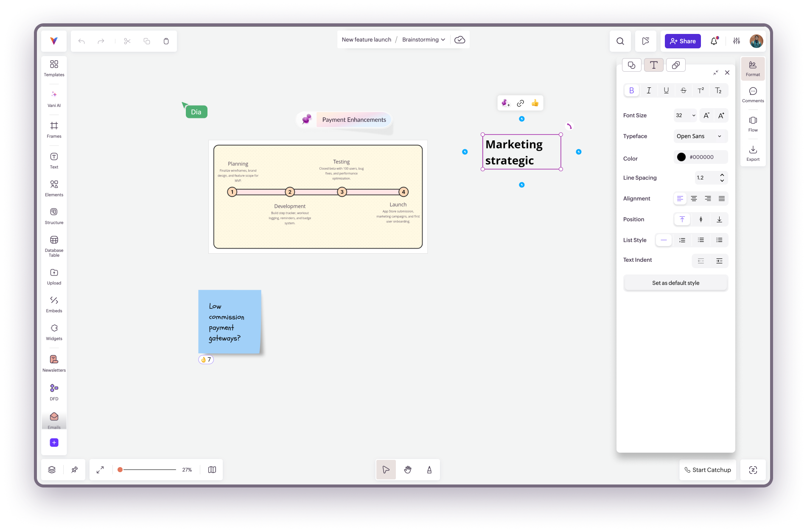Open the minimap view
Screen dimensions: 807x532
click(212, 470)
